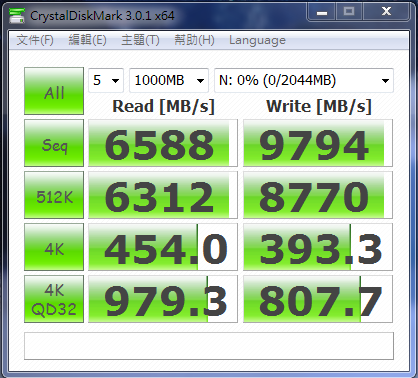418x378 pixels.
Task: Start the Seq benchmark test
Action: (54, 143)
